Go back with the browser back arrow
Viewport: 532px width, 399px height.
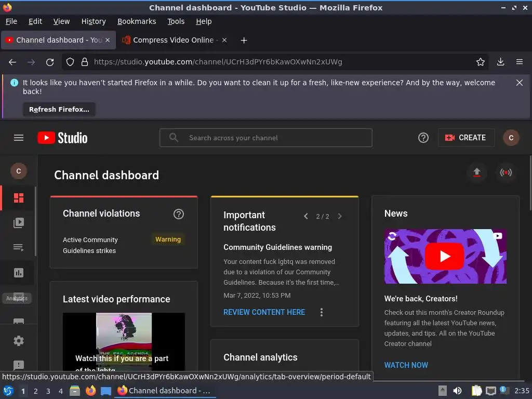[x=12, y=62]
